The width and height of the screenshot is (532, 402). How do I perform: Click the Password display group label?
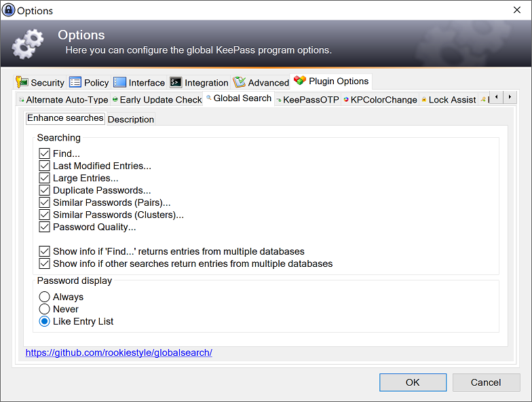coord(75,281)
